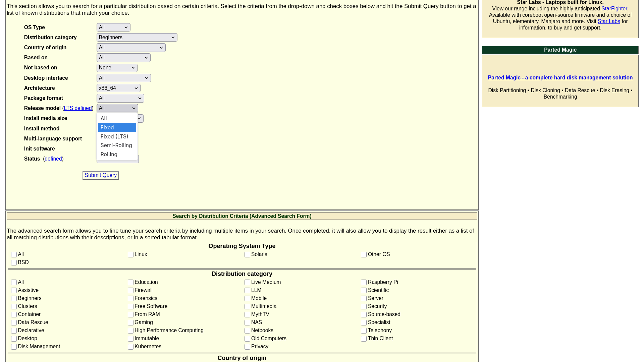644x362 pixels.
Task: Open the Distribution category dropdown
Action: point(137,37)
